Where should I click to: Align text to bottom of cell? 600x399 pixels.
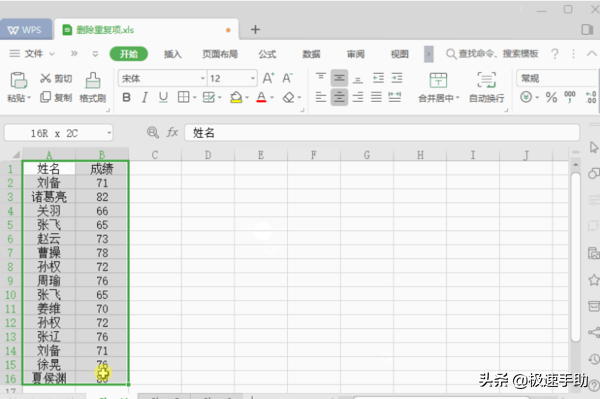[x=357, y=79]
